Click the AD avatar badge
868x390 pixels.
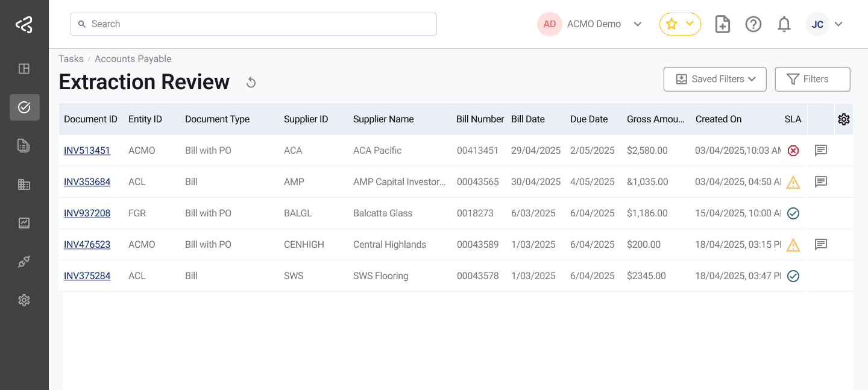[x=549, y=24]
